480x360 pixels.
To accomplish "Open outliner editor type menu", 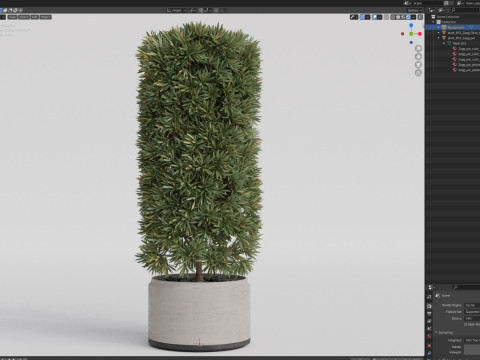I will 432,10.
